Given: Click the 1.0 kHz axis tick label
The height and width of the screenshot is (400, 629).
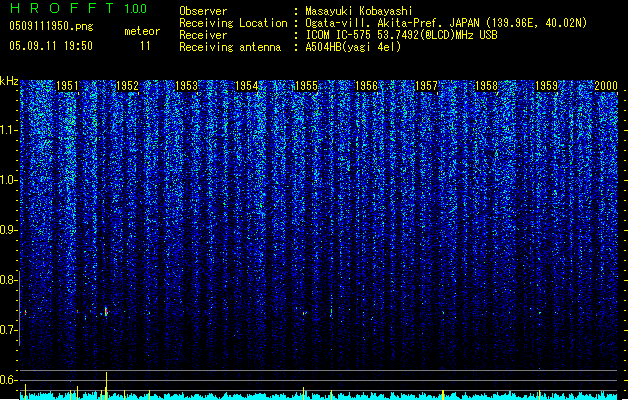Looking at the screenshot, I should 9,180.
